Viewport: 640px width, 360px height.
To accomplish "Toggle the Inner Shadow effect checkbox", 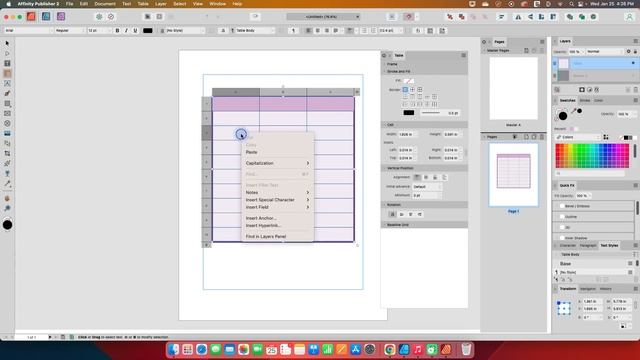I will pyautogui.click(x=562, y=238).
